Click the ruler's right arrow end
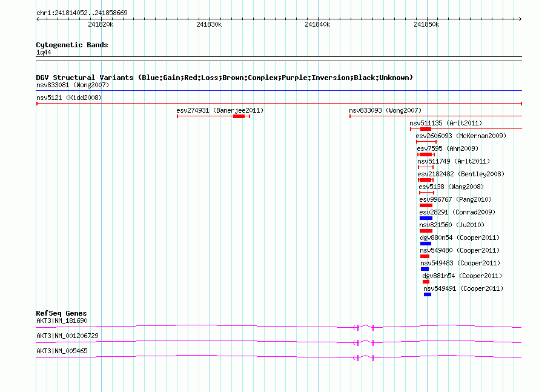Screen dimensions: 539x392 click(520, 19)
